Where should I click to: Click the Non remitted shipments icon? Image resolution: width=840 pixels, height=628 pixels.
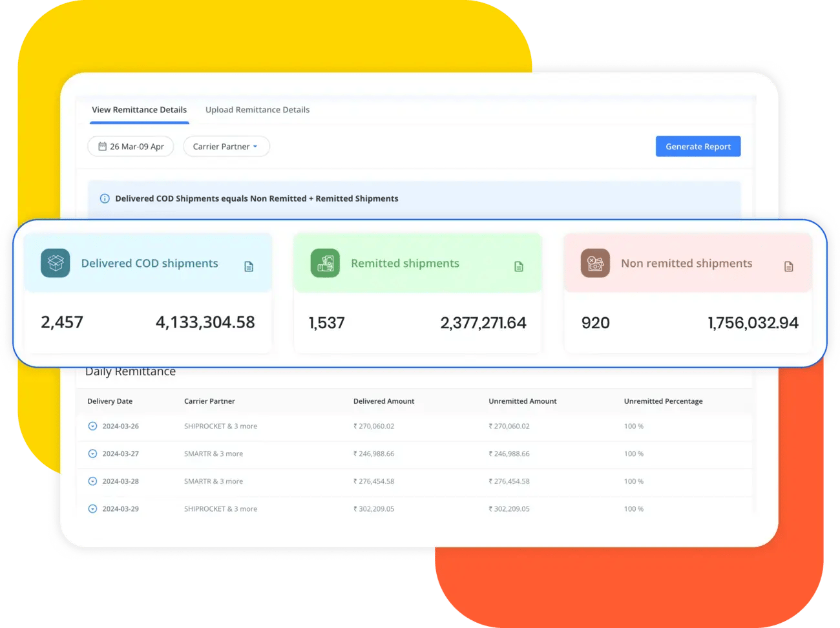click(595, 263)
